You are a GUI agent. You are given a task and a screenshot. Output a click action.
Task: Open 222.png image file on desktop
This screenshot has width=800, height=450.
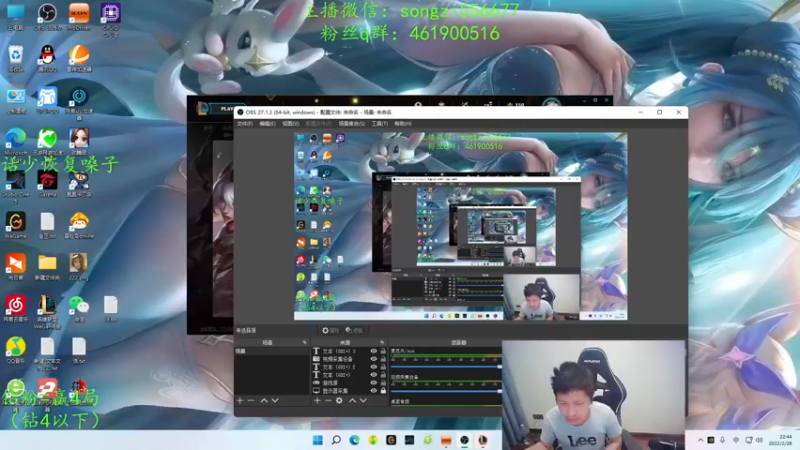click(79, 267)
